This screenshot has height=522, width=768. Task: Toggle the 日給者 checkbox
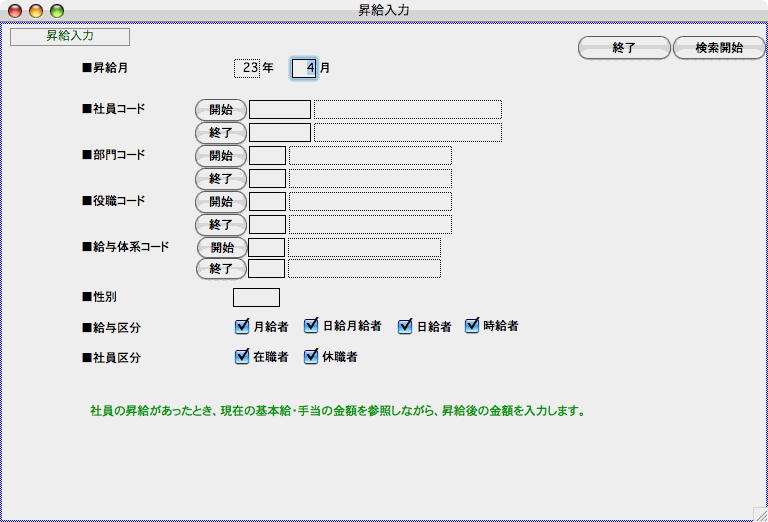click(x=405, y=326)
